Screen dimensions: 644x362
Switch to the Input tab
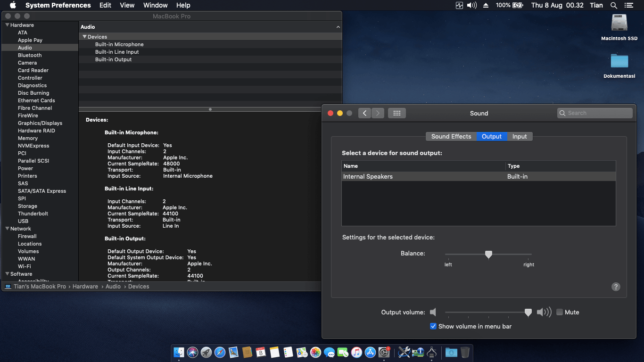click(x=520, y=136)
